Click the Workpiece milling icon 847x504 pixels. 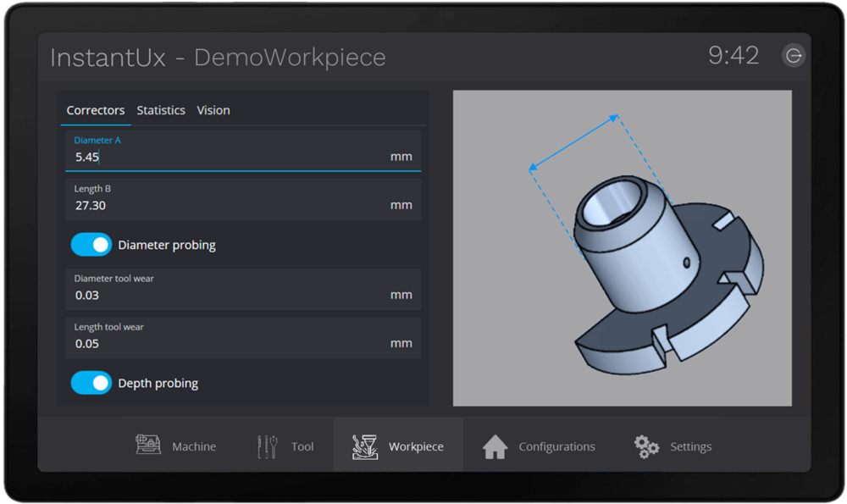click(x=365, y=446)
